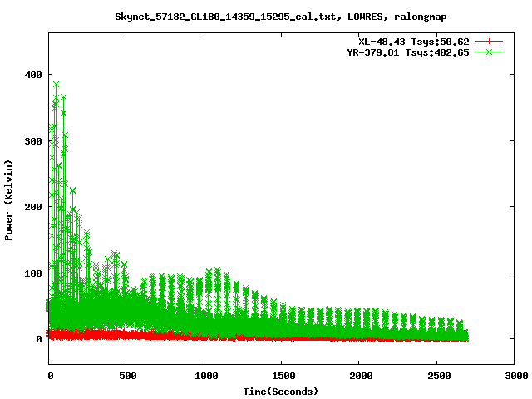The width and height of the screenshot is (532, 399).
Task: Click the y-axis tick label 0
Action: pos(39,339)
